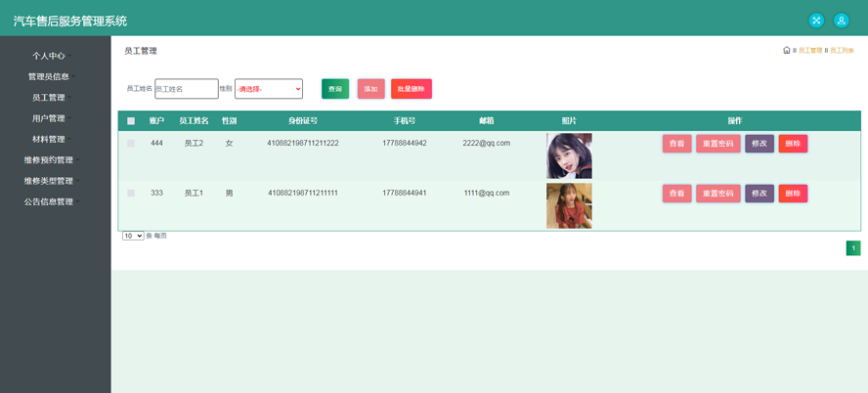Open the 性别 gender dropdown filter
Image resolution: width=868 pixels, height=393 pixels.
[269, 89]
